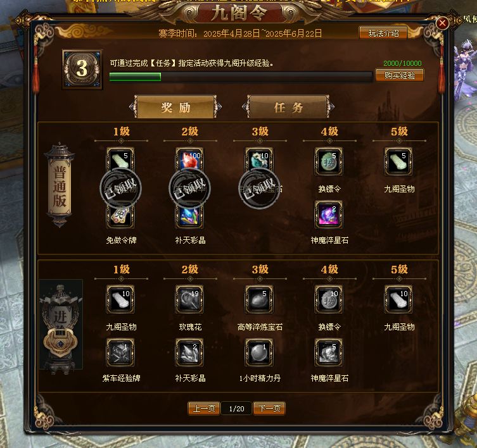
Task: Switch to the 任务 tab
Action: pos(288,107)
